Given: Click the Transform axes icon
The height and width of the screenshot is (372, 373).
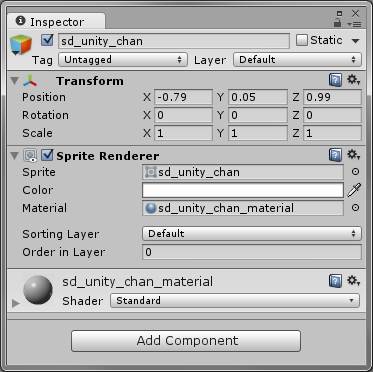Looking at the screenshot, I should click(30, 80).
